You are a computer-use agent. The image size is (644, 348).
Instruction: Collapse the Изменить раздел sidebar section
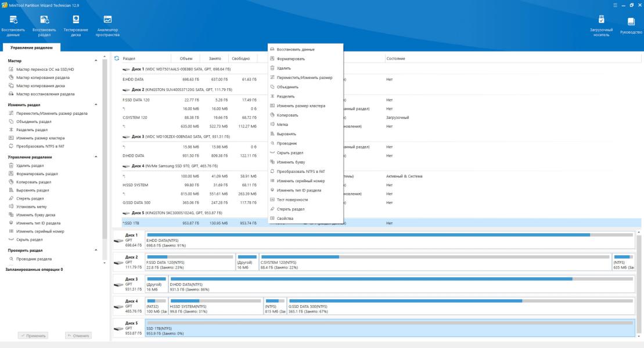point(96,104)
